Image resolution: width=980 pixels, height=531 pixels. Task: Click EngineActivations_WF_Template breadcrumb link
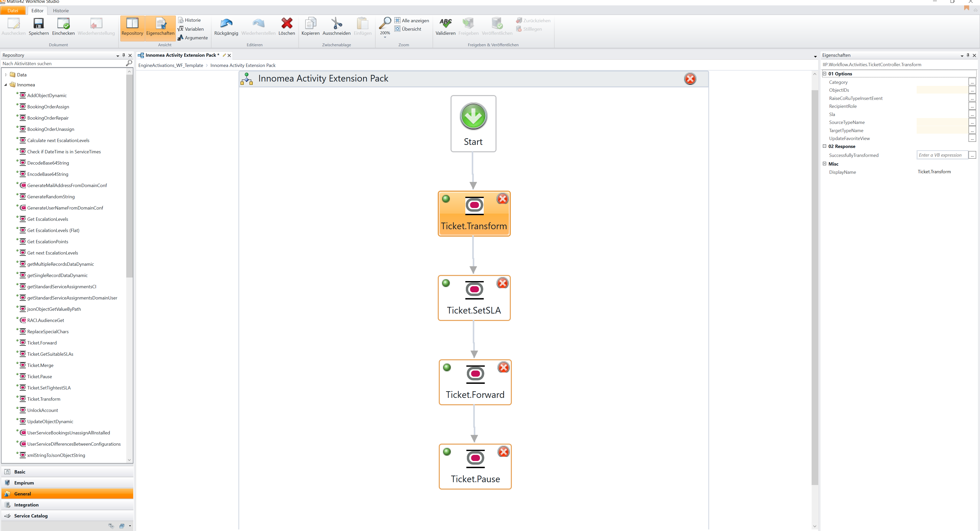[171, 65]
